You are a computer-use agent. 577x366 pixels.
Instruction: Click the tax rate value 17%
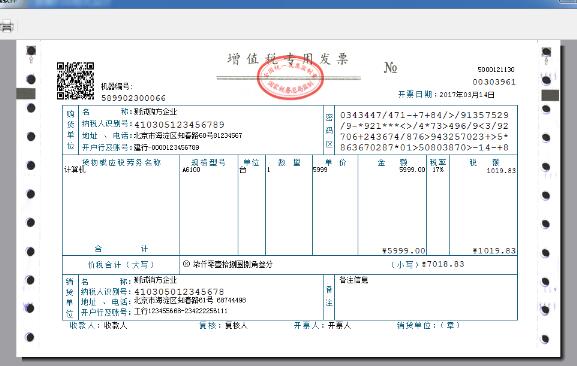click(438, 170)
